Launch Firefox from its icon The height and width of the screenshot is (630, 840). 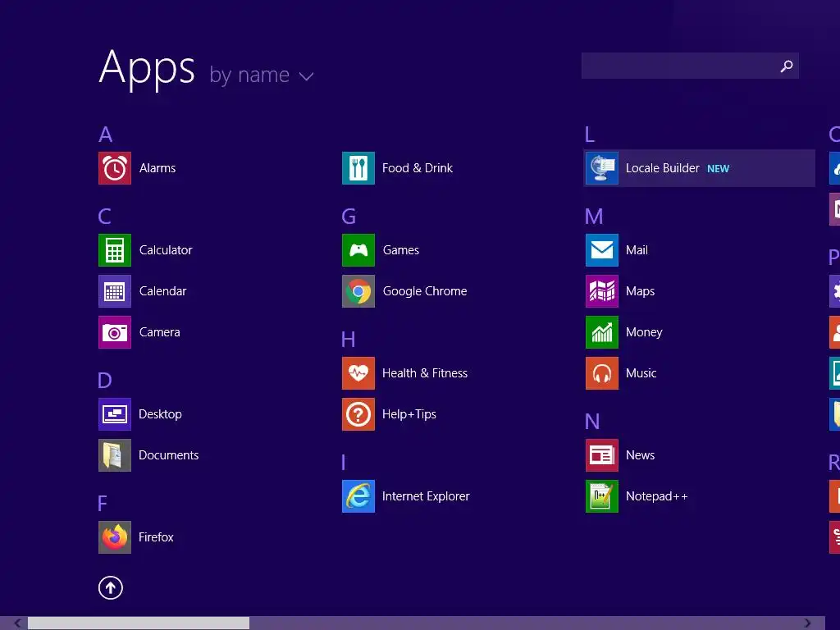pos(115,537)
